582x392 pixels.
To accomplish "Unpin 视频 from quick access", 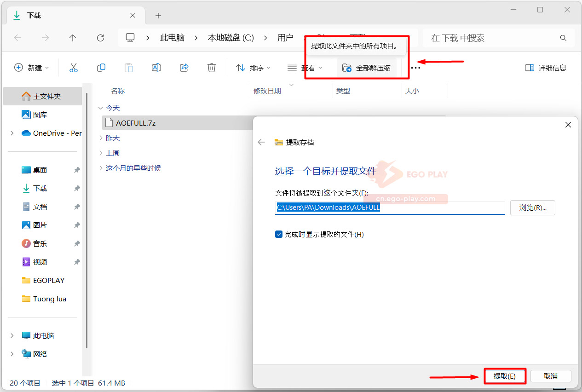I will pos(77,262).
